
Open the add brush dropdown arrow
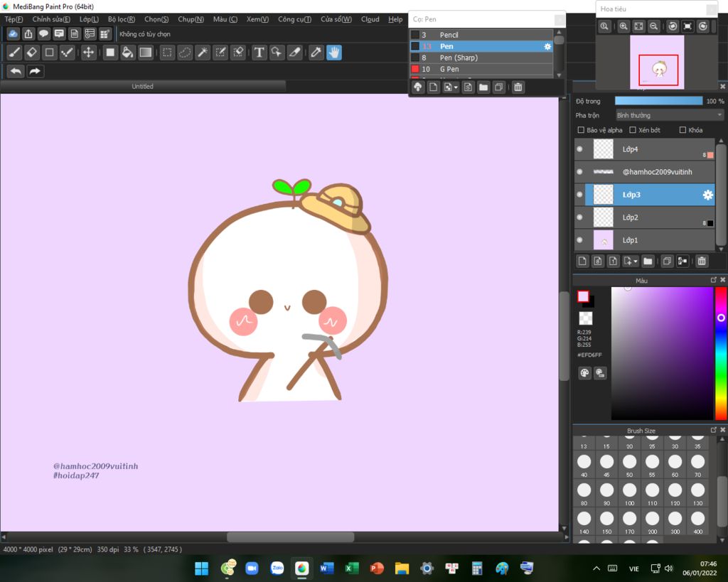456,87
